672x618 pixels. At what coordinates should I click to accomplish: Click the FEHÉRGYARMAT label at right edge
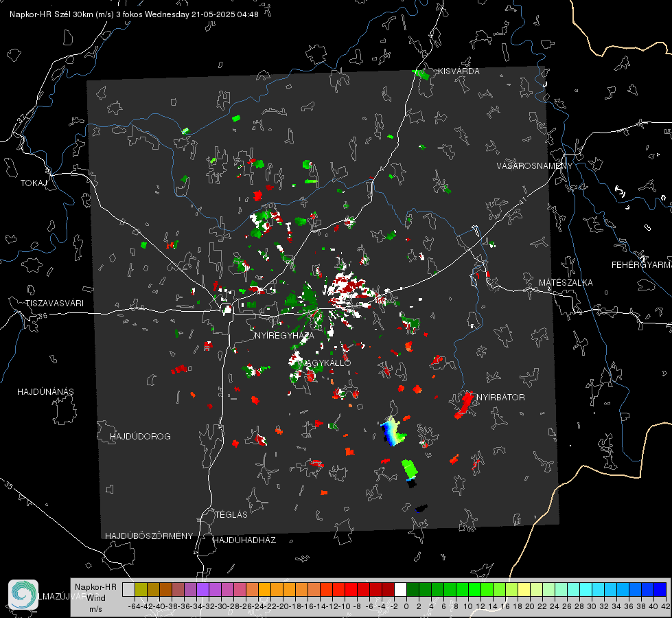tap(641, 264)
